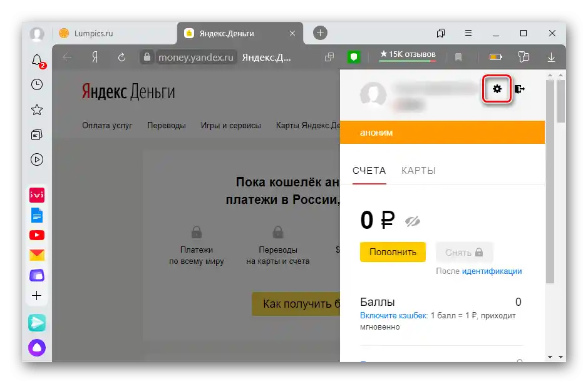Click the Как получить button
Screen dimensions: 588x389
tap(296, 304)
